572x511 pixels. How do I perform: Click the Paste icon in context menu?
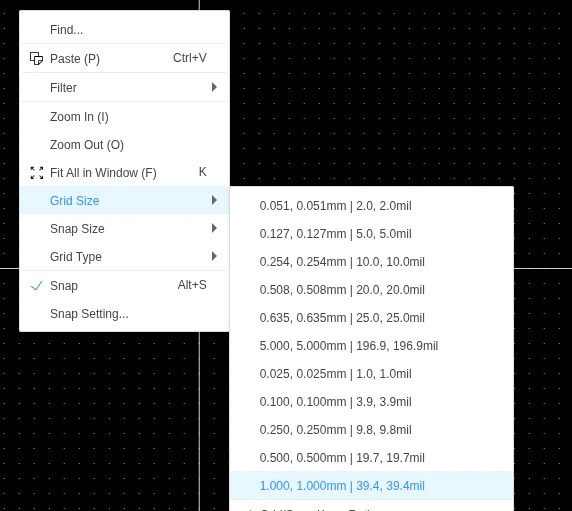pyautogui.click(x=36, y=58)
